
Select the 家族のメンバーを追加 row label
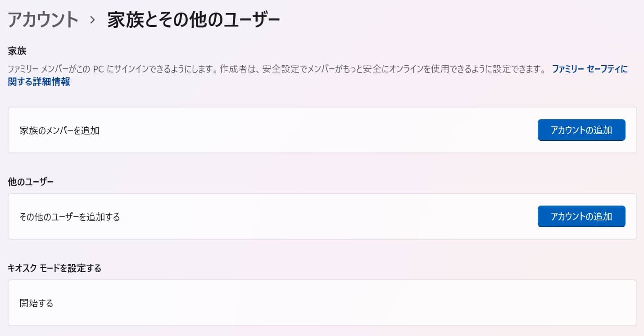pos(59,130)
